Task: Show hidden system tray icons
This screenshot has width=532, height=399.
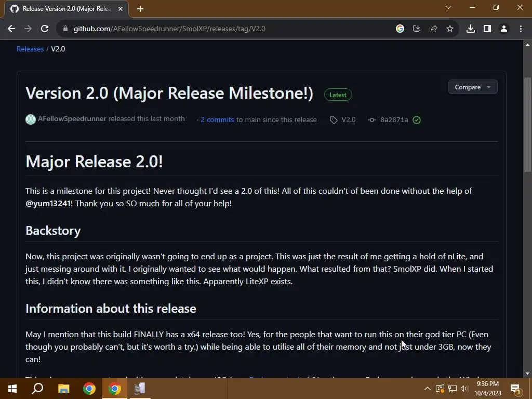Action: tap(428, 389)
